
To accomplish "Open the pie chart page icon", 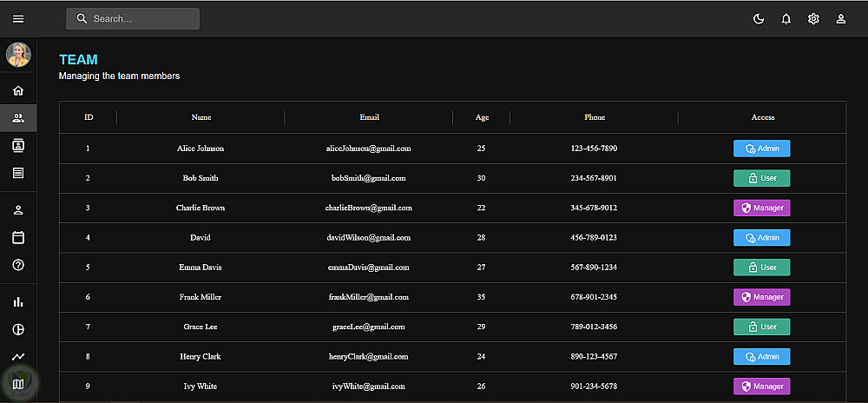I will coord(18,330).
